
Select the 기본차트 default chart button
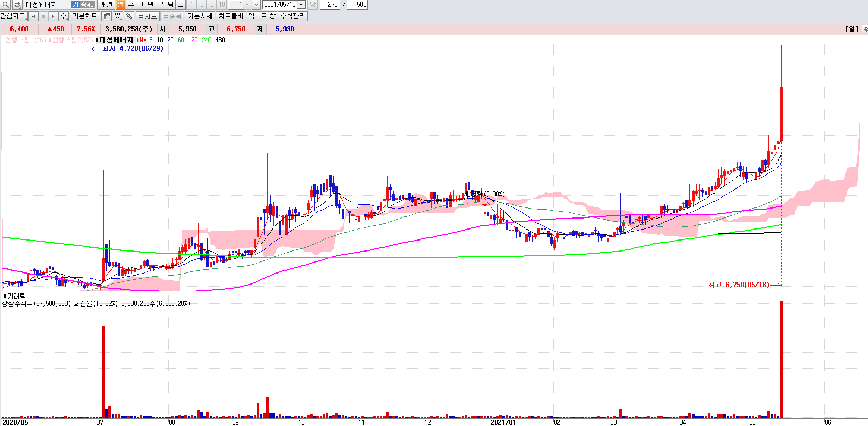click(85, 16)
